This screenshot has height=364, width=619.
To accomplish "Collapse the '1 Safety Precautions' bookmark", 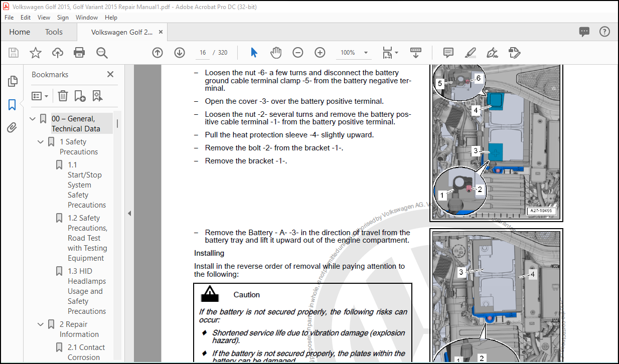I will (x=41, y=142).
